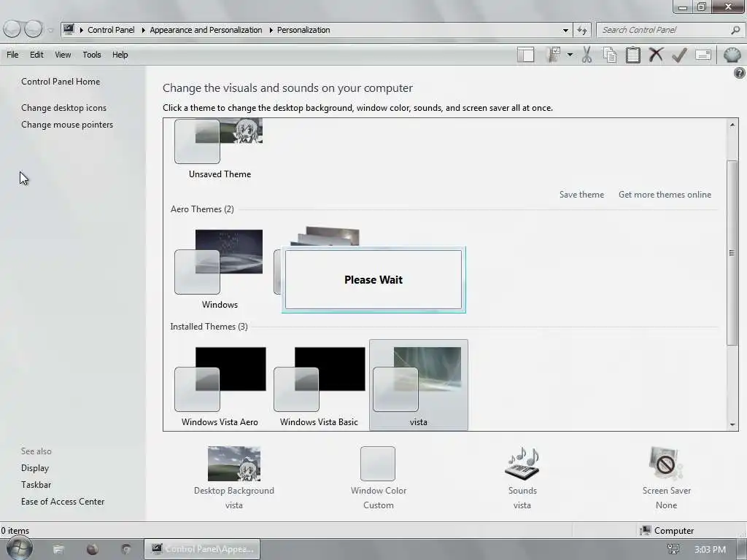Click the 3:03 PM clock
The height and width of the screenshot is (560, 747).
[710, 550]
